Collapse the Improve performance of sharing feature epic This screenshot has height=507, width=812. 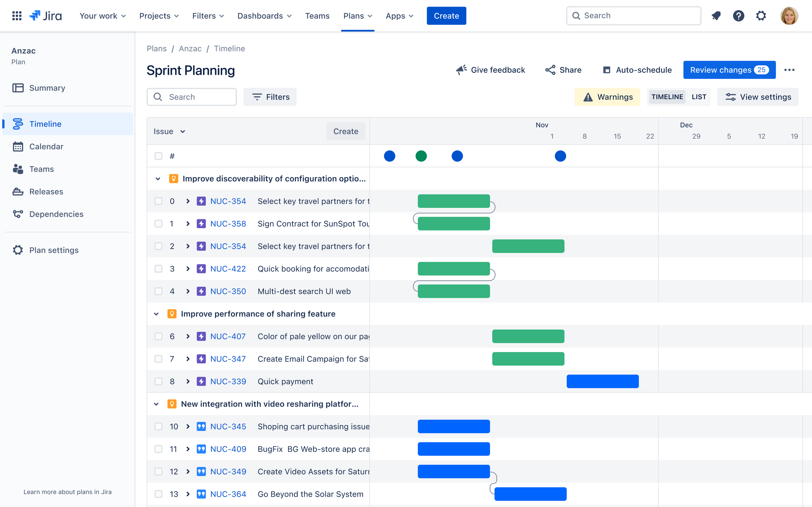point(156,313)
